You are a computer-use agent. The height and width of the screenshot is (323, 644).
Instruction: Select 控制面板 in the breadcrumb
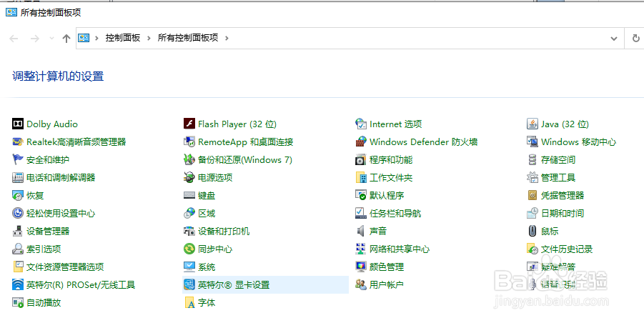point(123,38)
